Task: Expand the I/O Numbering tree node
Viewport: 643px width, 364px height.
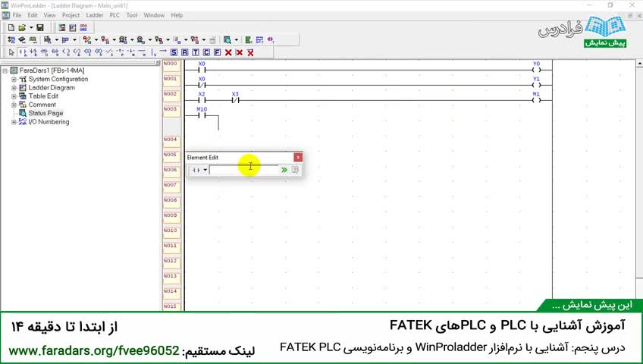Action: coord(14,122)
